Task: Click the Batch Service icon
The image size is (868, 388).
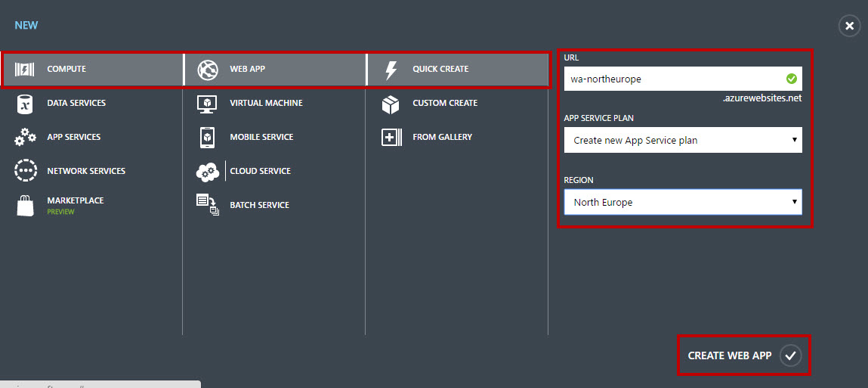Action: tap(208, 204)
